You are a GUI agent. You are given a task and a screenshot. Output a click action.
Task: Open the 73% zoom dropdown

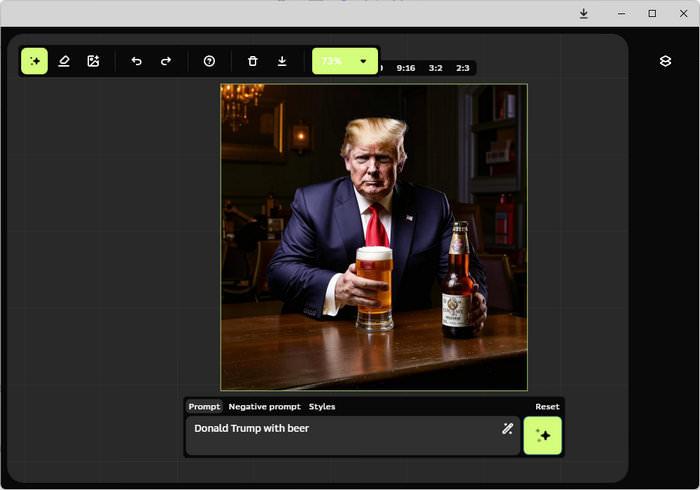[345, 61]
